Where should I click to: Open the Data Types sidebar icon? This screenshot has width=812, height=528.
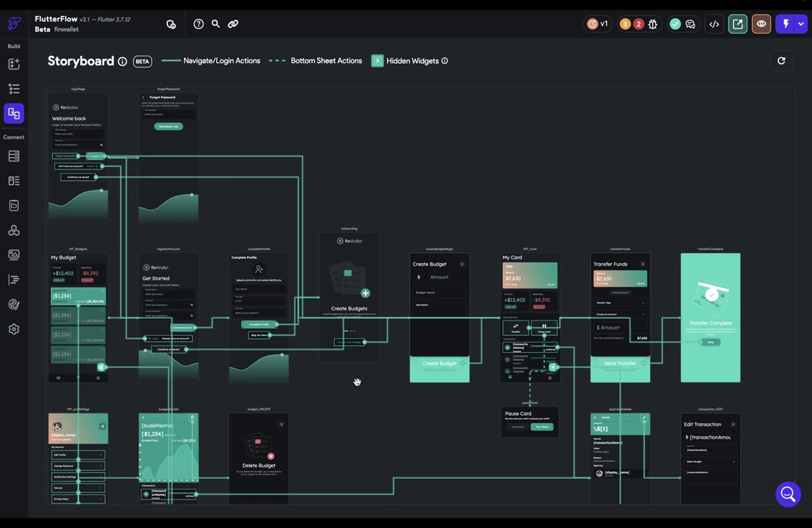pos(14,181)
